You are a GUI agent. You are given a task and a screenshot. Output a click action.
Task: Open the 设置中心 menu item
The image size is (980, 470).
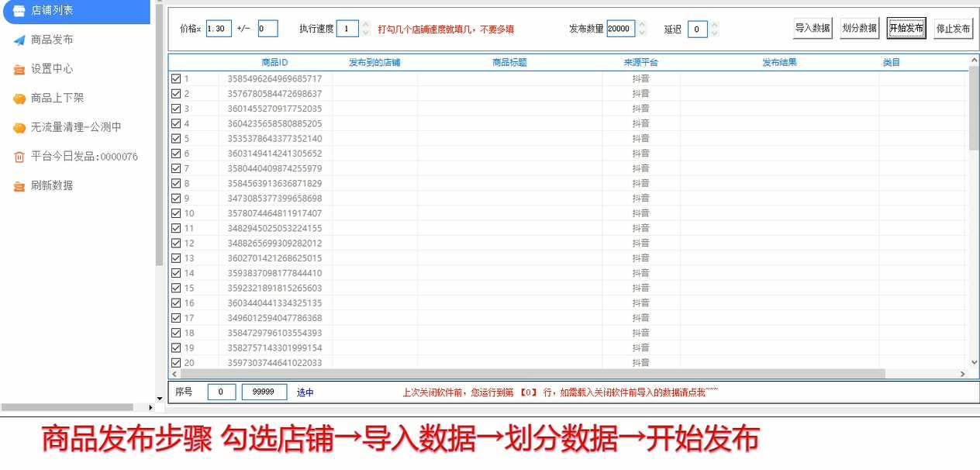(x=52, y=69)
